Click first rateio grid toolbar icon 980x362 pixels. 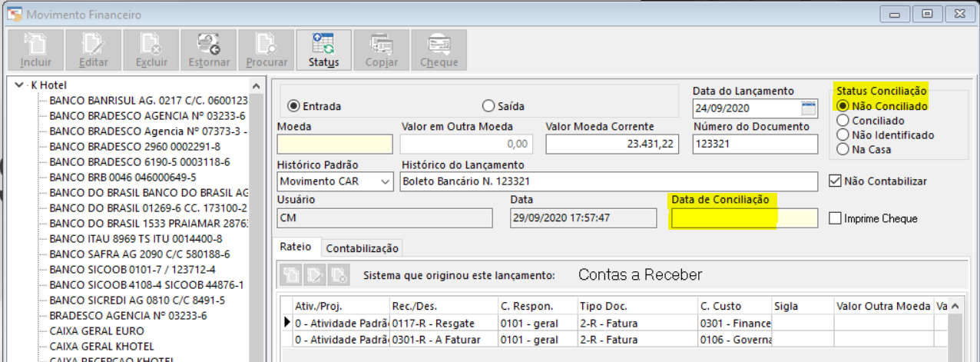[291, 274]
